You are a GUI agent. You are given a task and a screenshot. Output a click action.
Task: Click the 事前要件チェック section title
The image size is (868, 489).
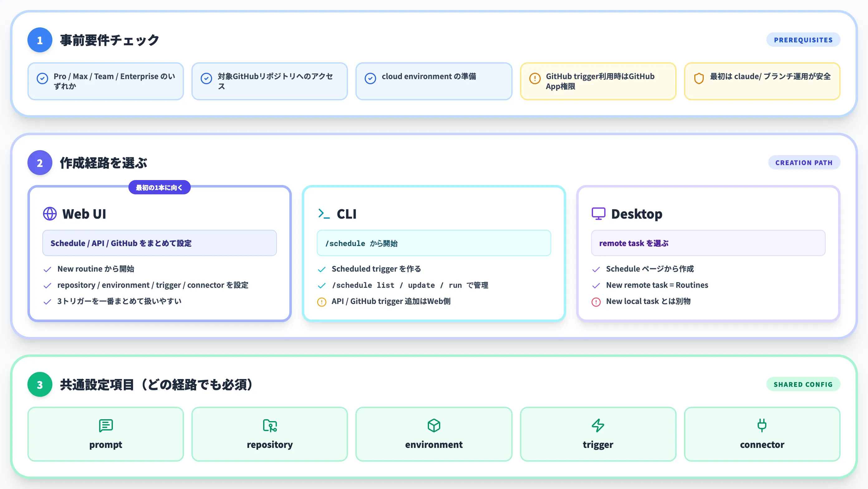point(109,40)
